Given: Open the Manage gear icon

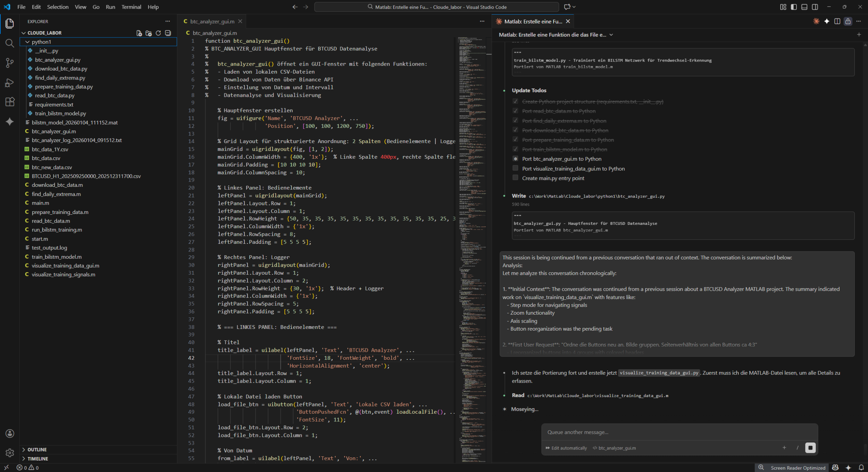Looking at the screenshot, I should (x=9, y=453).
